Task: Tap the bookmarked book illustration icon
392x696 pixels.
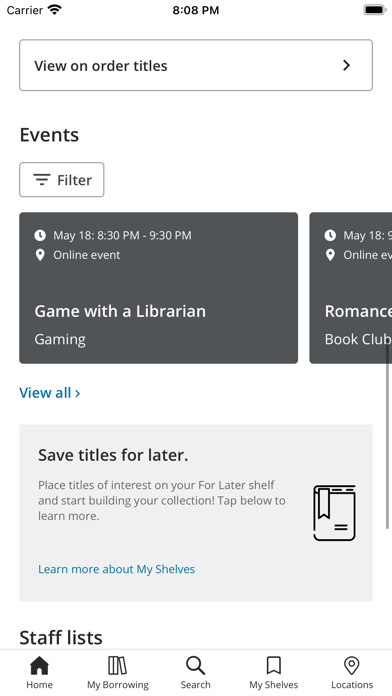Action: [335, 513]
